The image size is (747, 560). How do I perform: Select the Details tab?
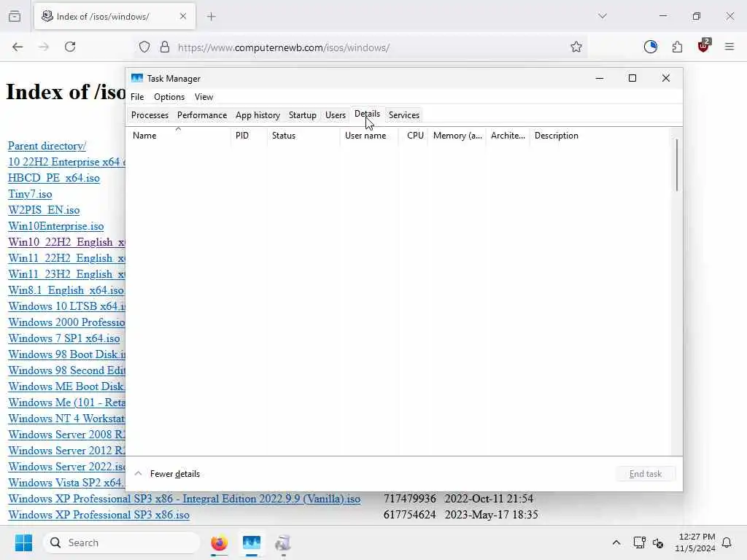(368, 114)
